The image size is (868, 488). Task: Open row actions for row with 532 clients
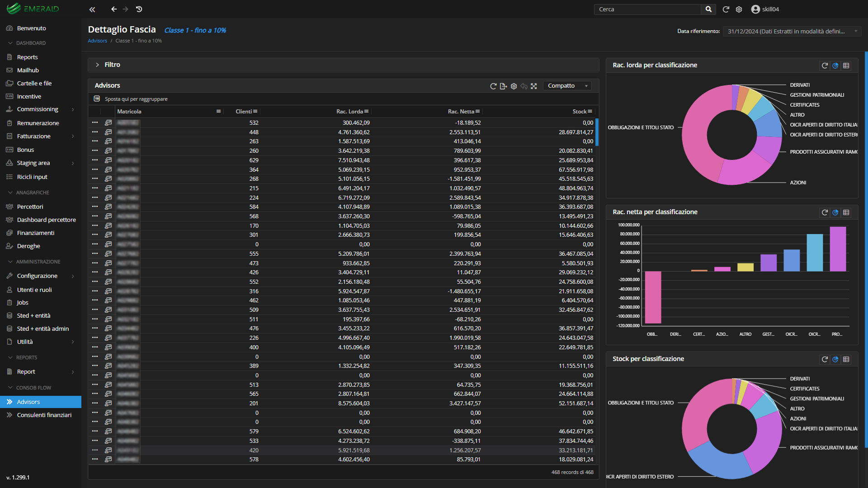tap(95, 122)
